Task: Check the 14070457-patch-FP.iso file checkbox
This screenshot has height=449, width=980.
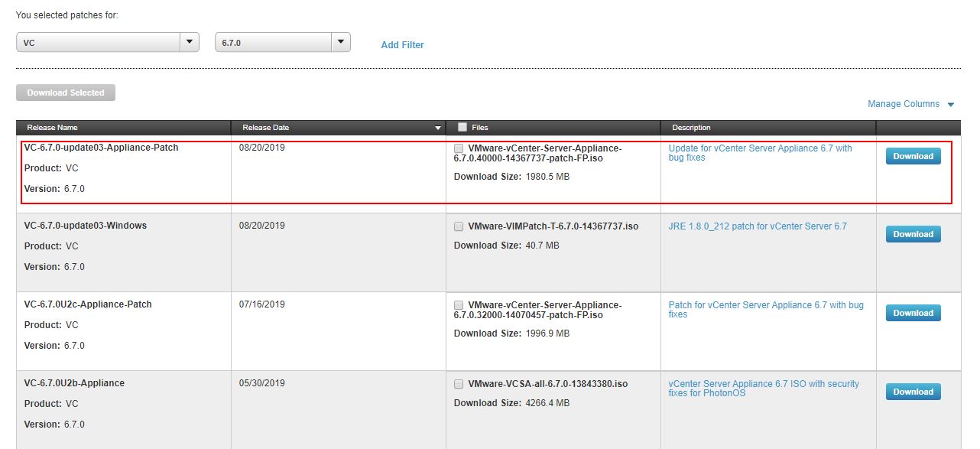Action: [459, 305]
